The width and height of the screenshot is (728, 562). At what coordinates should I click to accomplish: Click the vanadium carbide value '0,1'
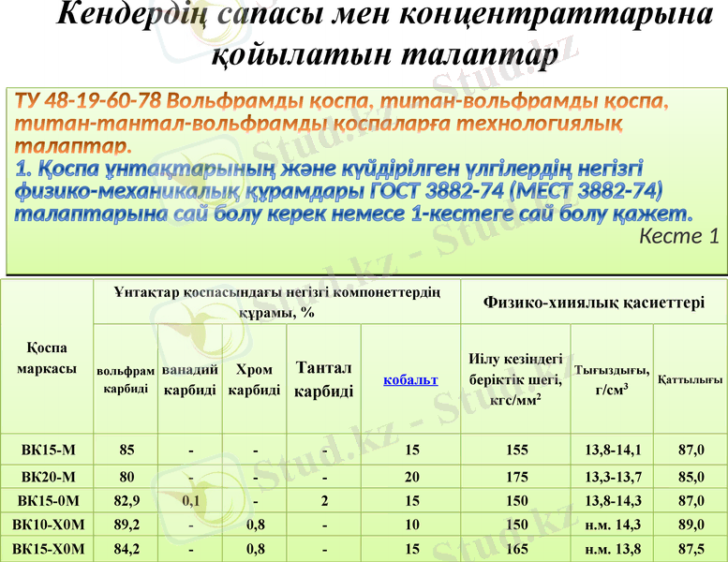190,501
